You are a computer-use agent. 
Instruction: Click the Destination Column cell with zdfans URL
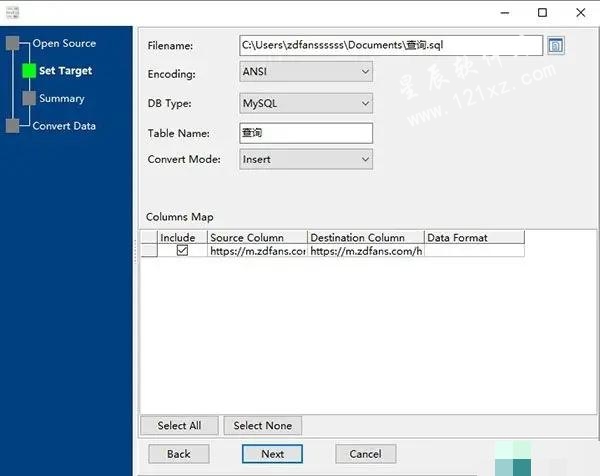pyautogui.click(x=366, y=251)
